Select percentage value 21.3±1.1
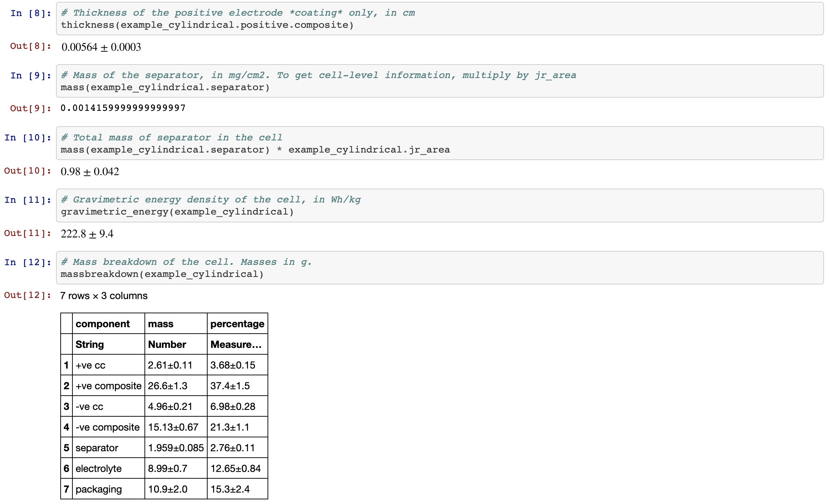 [238, 427]
